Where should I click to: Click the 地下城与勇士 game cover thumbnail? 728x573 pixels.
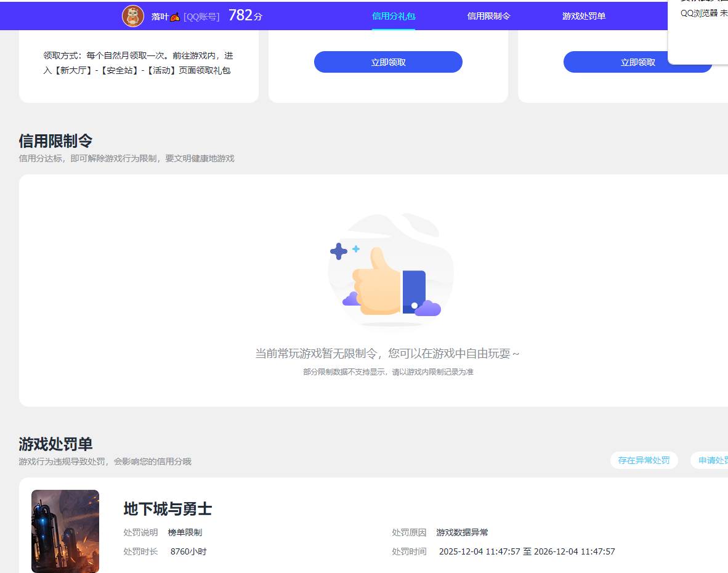pos(65,530)
